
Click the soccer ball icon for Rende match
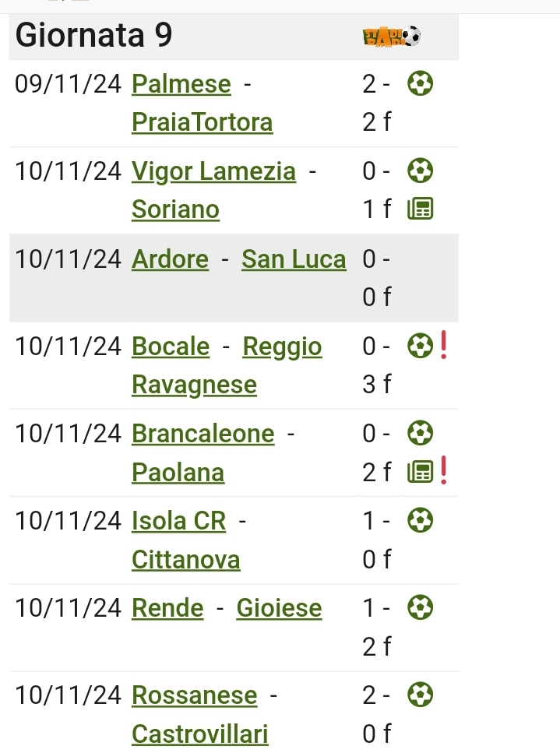421,607
